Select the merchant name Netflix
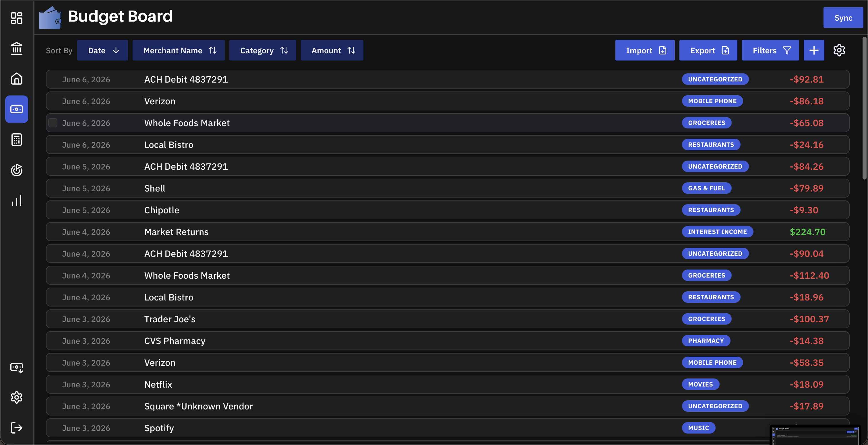The image size is (868, 445). pos(158,385)
